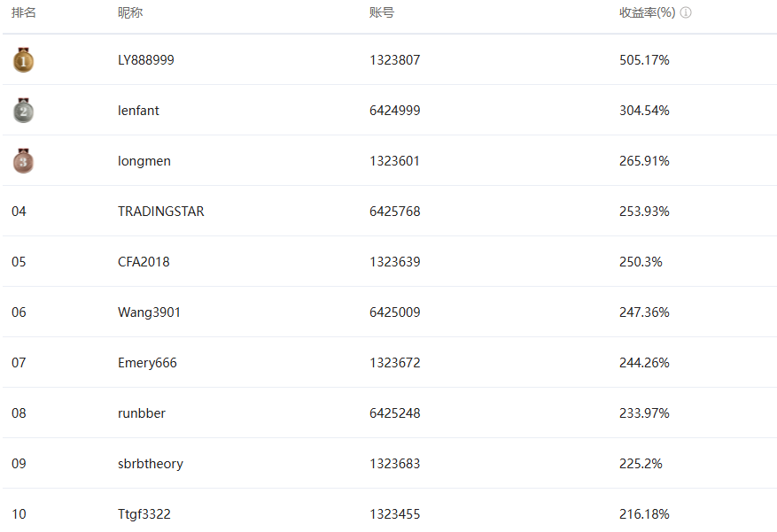Select nickname CFA2018
The width and height of the screenshot is (777, 532).
click(x=144, y=262)
